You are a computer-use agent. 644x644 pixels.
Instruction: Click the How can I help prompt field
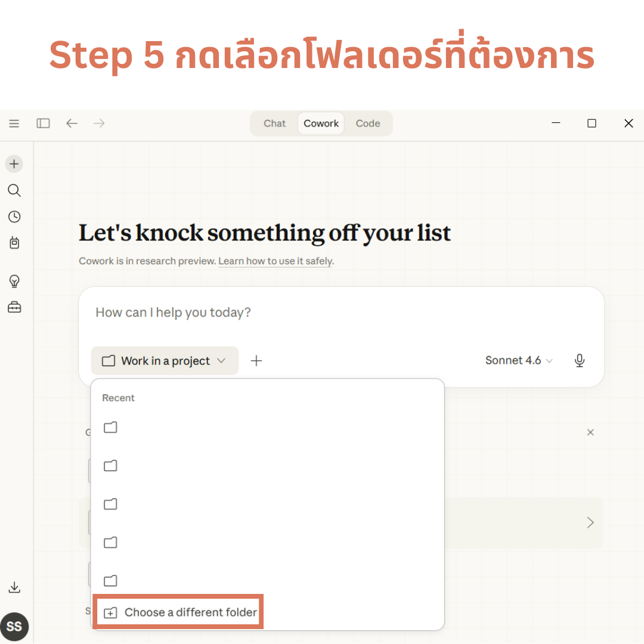[x=340, y=313]
